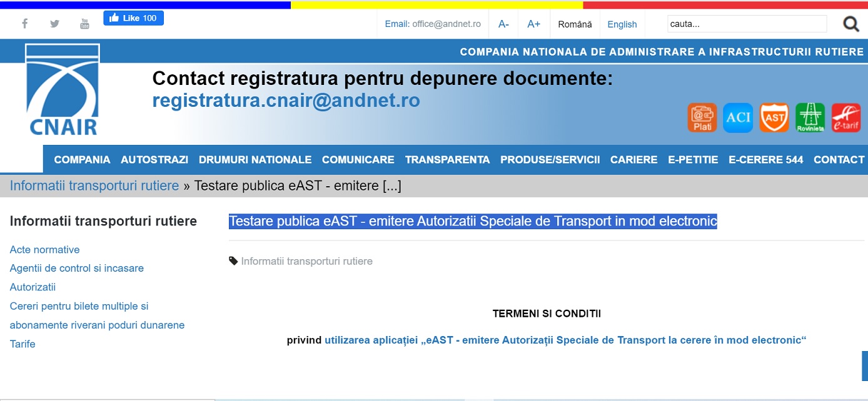
Task: Open the red e-tarif icon
Action: coord(845,118)
